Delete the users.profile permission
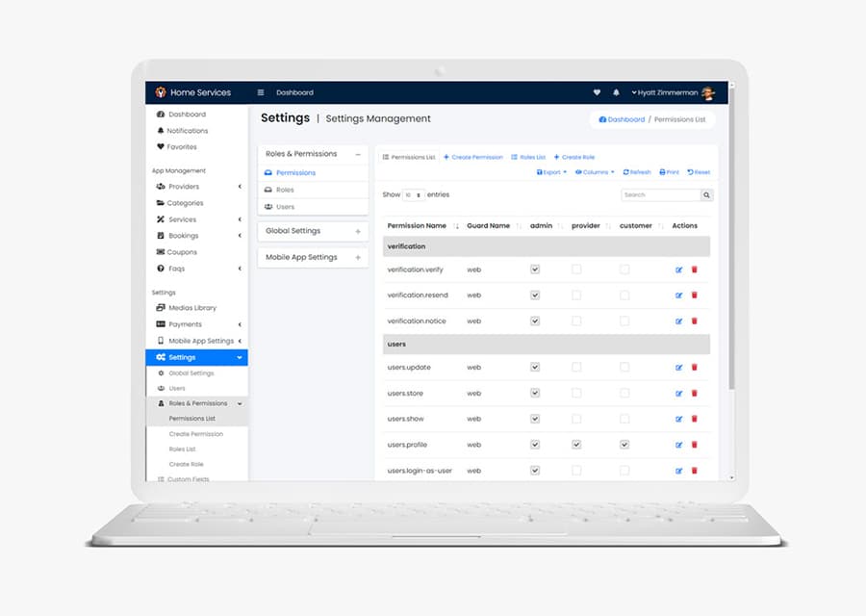This screenshot has height=616, width=866. click(695, 445)
